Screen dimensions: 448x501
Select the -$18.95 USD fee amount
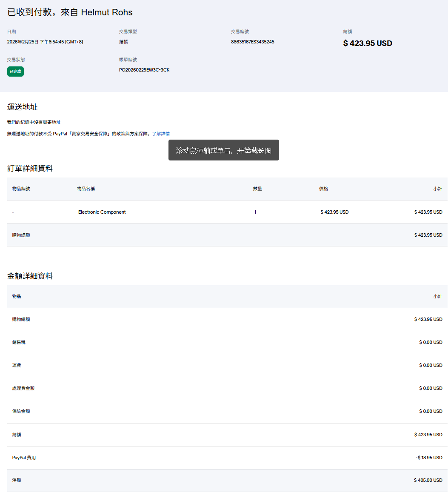429,458
